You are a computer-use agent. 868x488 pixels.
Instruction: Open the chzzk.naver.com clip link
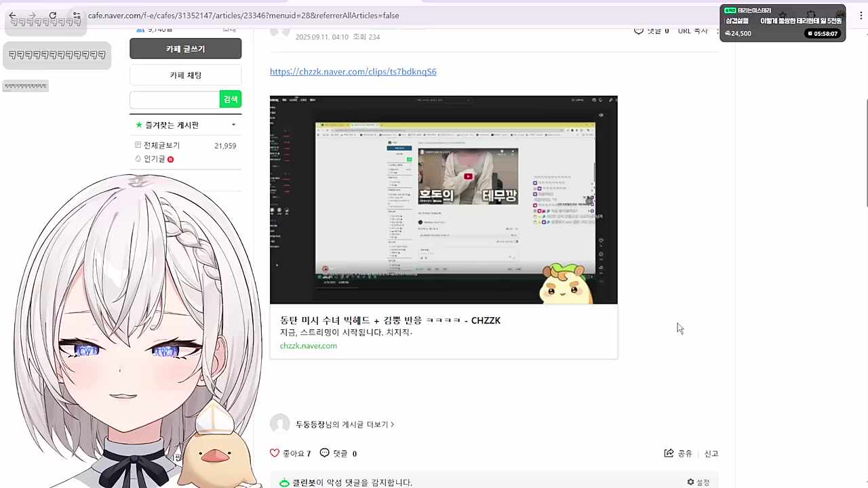tap(353, 72)
